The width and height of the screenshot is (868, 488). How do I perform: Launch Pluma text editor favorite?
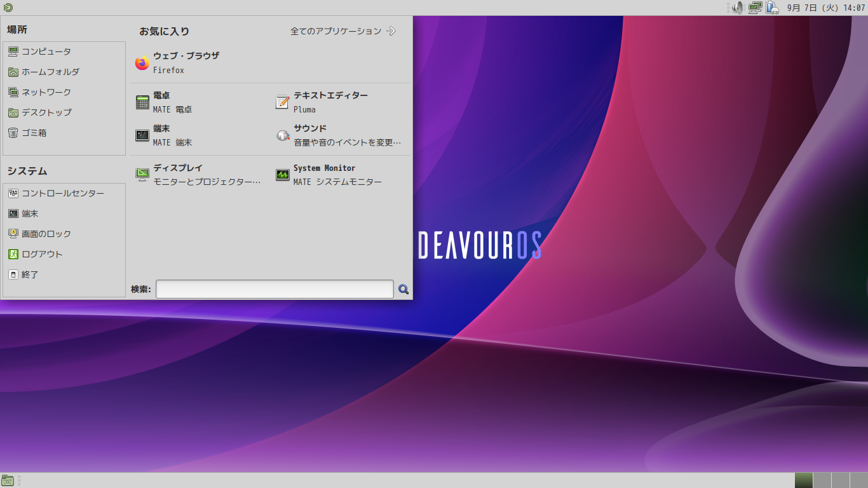(x=341, y=102)
